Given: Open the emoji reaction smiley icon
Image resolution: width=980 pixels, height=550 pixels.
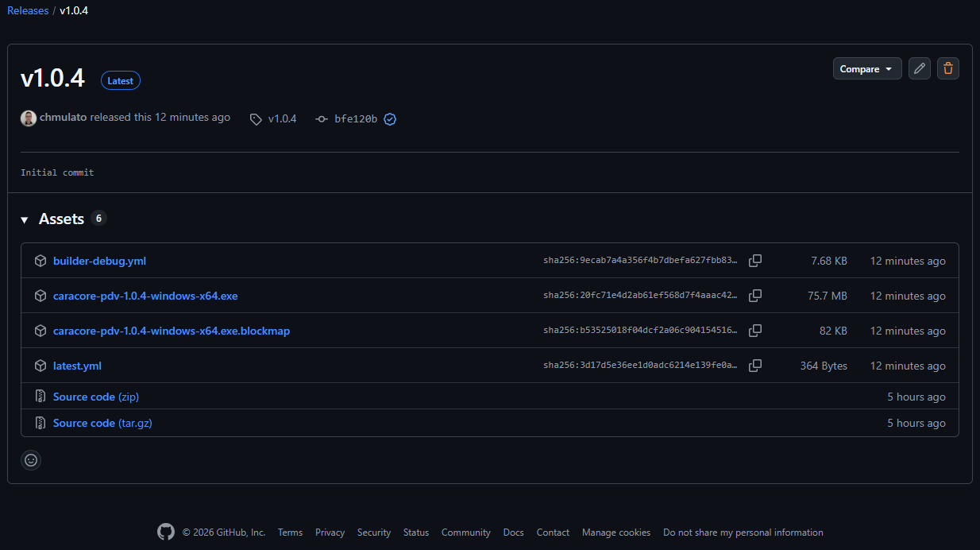Looking at the screenshot, I should tap(30, 459).
